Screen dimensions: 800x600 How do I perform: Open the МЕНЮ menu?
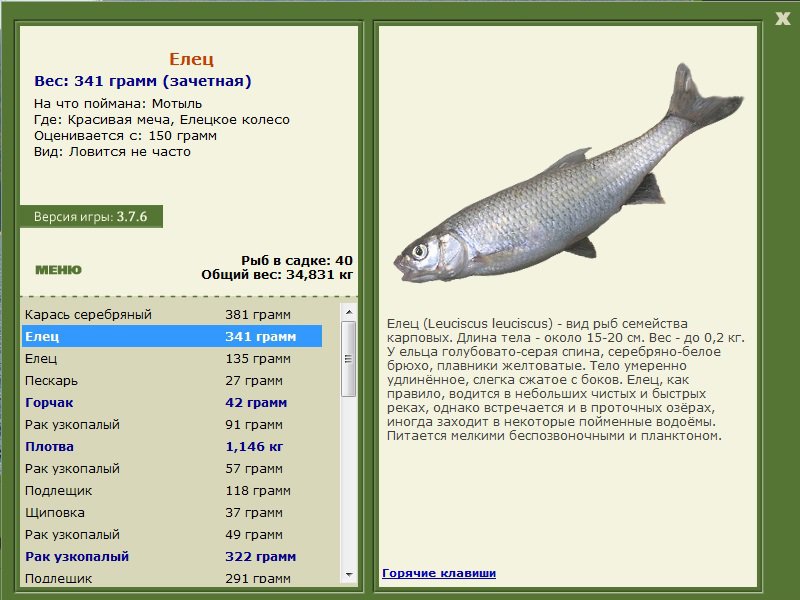click(58, 270)
